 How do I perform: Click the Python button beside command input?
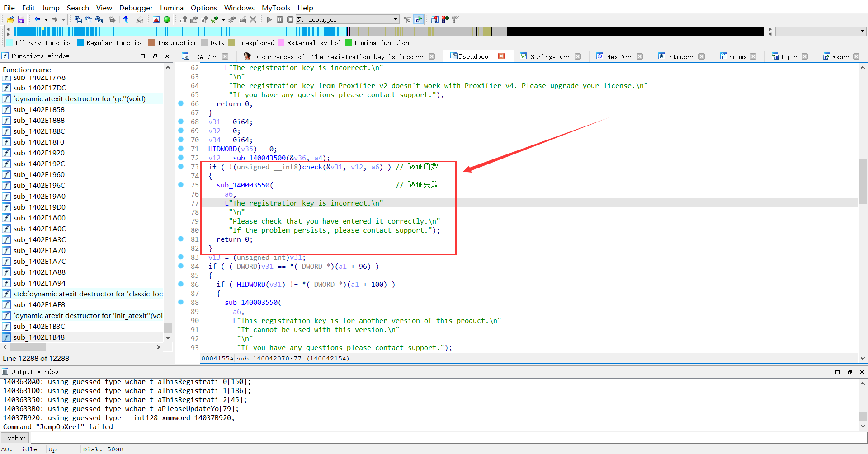pos(15,438)
